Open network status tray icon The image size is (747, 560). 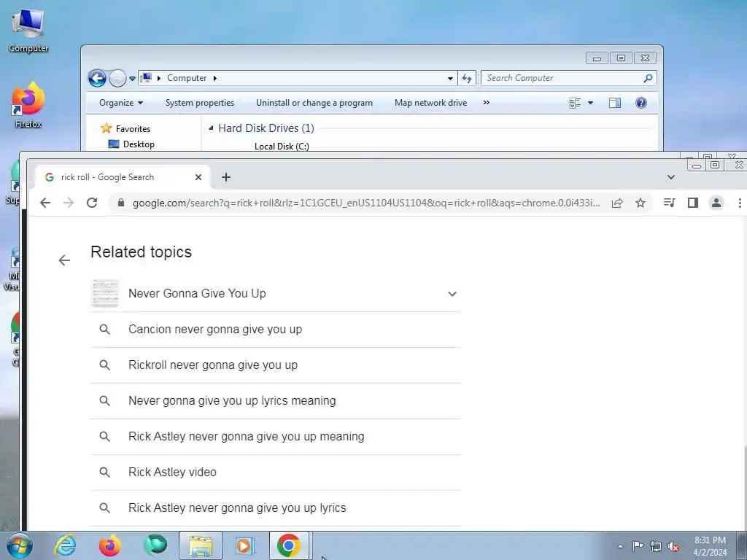[x=656, y=547]
